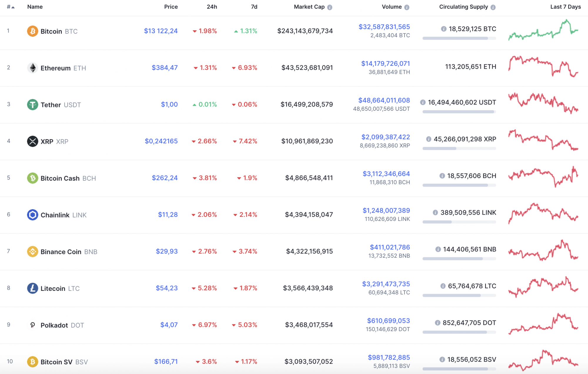Screen dimensions: 588x374
Task: Click info icon beside 65,764,678 LTC
Action: click(x=443, y=286)
